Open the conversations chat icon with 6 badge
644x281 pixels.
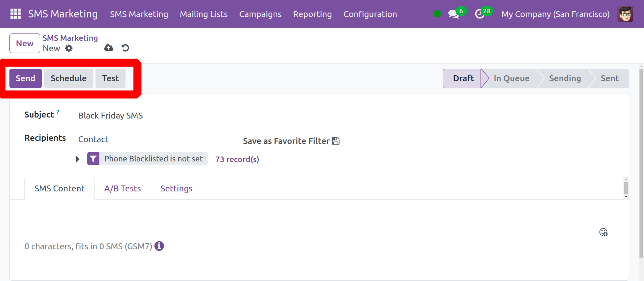click(453, 14)
